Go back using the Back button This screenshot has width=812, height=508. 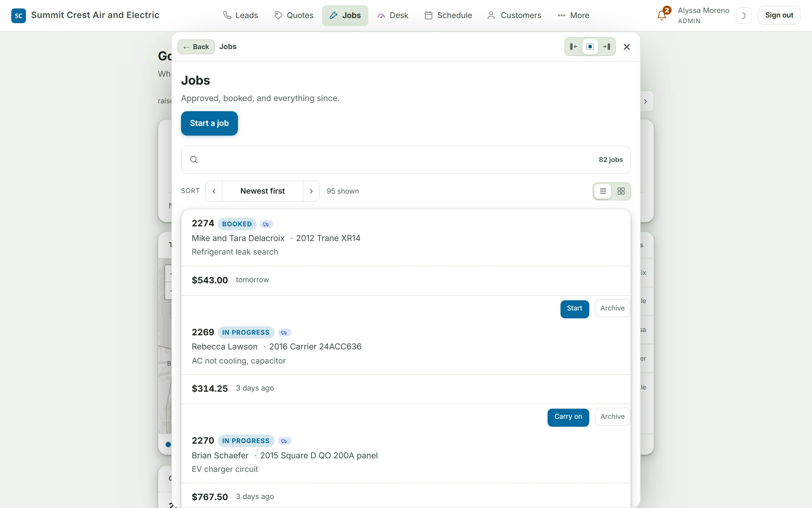click(196, 47)
